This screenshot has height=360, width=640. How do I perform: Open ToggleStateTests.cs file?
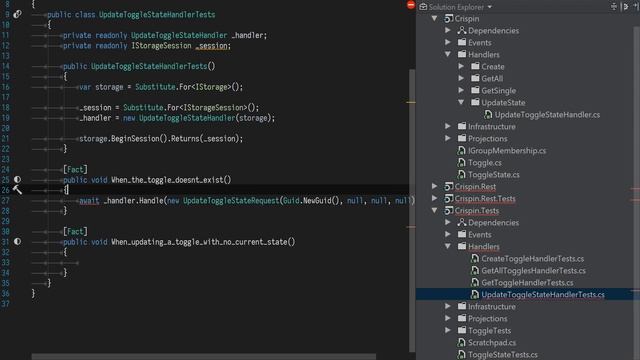coord(503,355)
